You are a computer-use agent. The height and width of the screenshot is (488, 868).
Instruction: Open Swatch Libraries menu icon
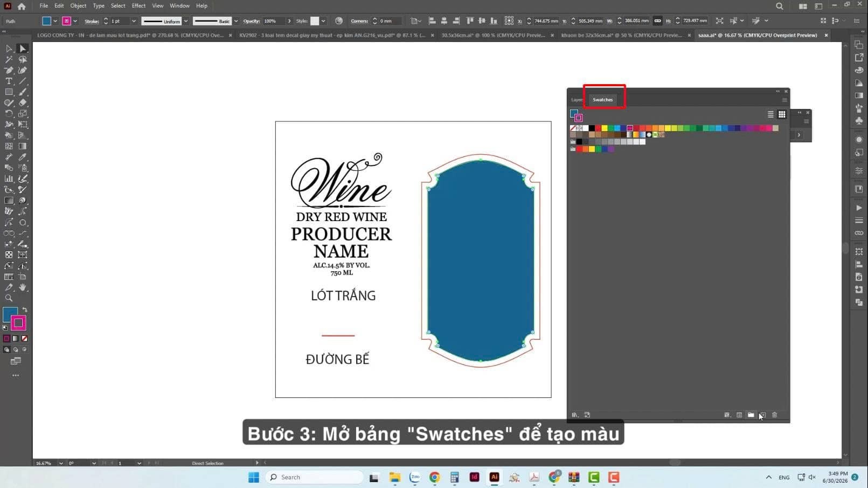point(575,415)
